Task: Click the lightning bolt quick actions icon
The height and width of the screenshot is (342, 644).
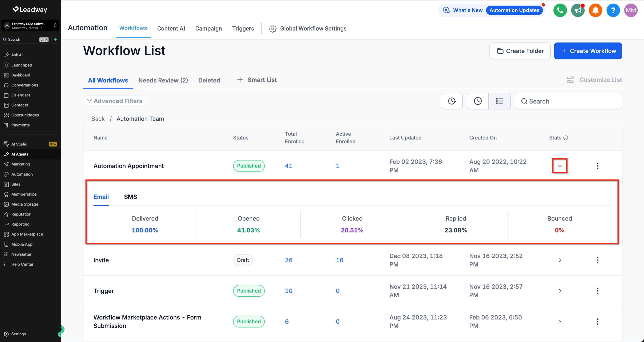Action: coord(55,40)
